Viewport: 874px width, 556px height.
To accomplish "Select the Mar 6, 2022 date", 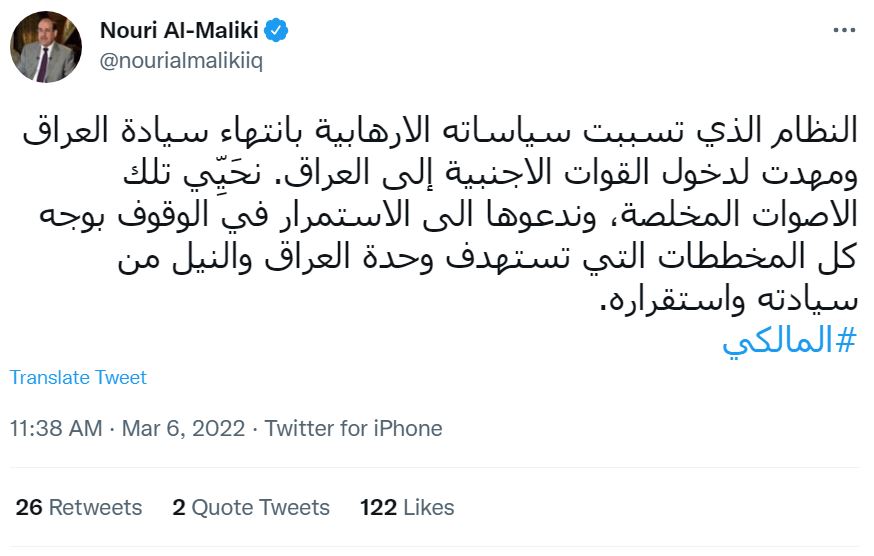I will tap(183, 428).
